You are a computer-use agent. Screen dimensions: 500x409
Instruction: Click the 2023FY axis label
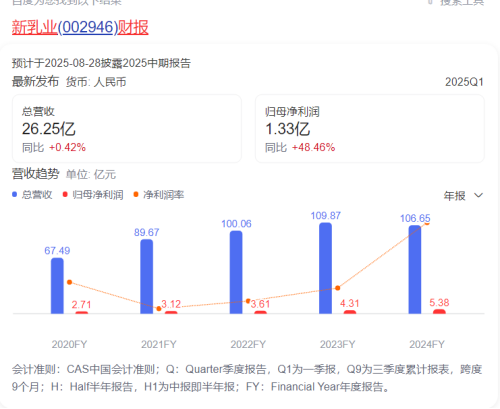(338, 344)
